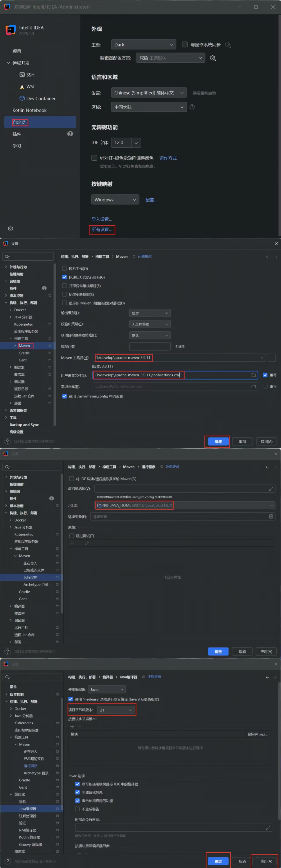This screenshot has width=281, height=868.
Task: Open 学习 in the welcome sidebar
Action: 17,146
